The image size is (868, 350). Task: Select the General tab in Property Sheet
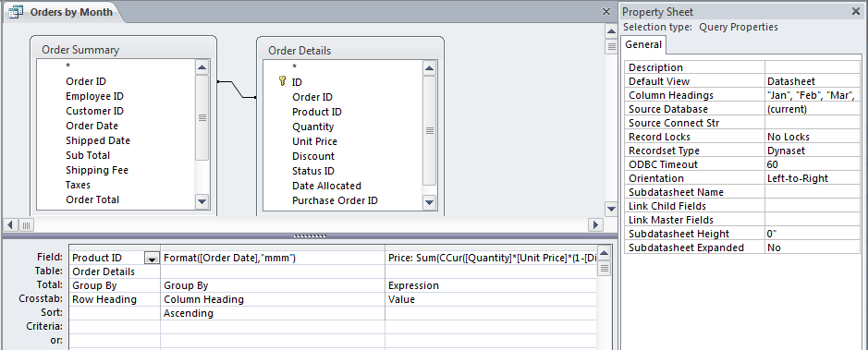click(x=643, y=44)
